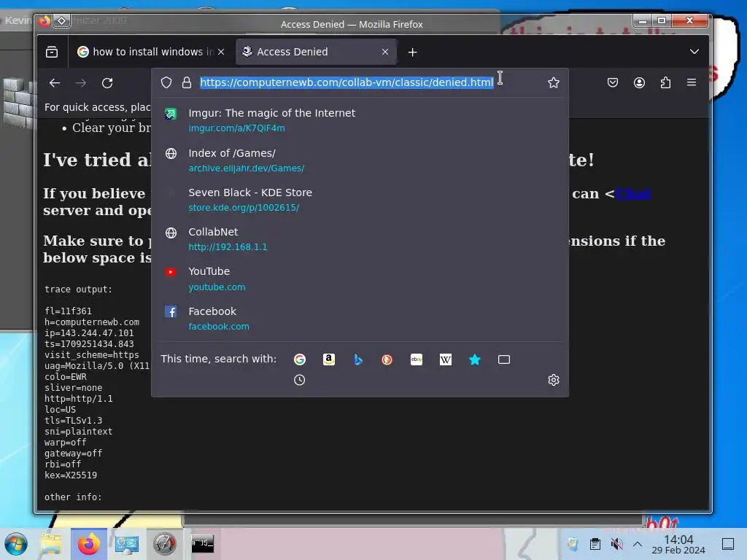This screenshot has height=560, width=747.
Task: Save page to Pocket
Action: (x=613, y=82)
